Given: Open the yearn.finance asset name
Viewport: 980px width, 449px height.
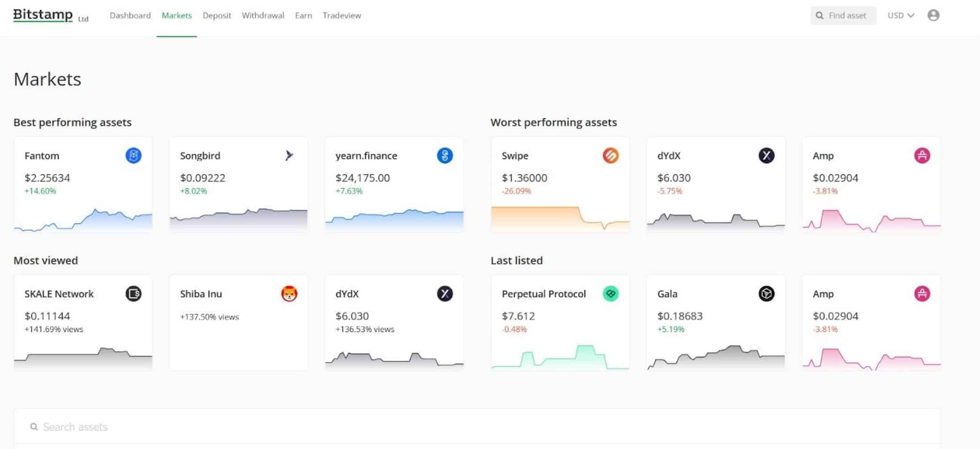Looking at the screenshot, I should tap(366, 156).
